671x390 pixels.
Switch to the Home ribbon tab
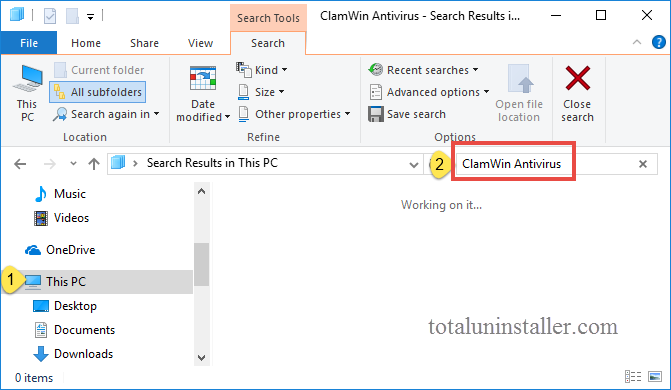[x=86, y=43]
